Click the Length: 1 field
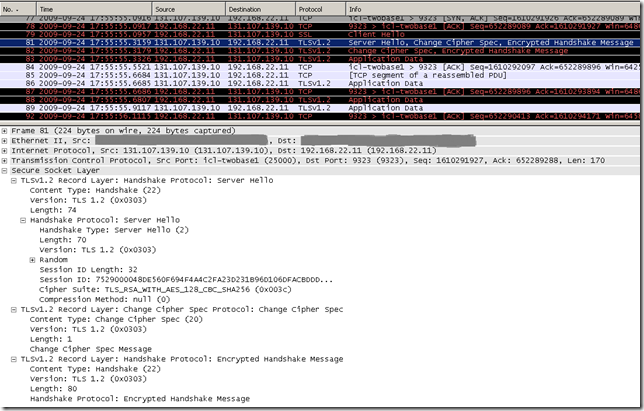644x411 pixels. [x=51, y=339]
